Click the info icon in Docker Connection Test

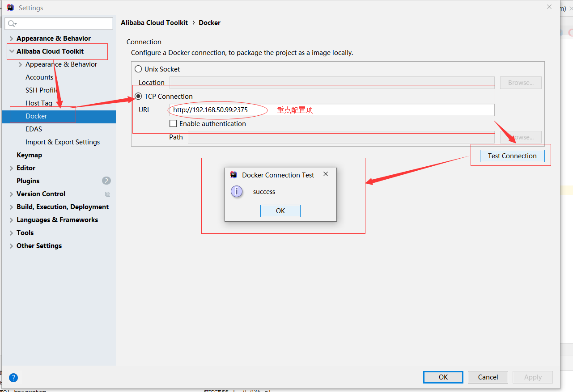click(x=237, y=192)
